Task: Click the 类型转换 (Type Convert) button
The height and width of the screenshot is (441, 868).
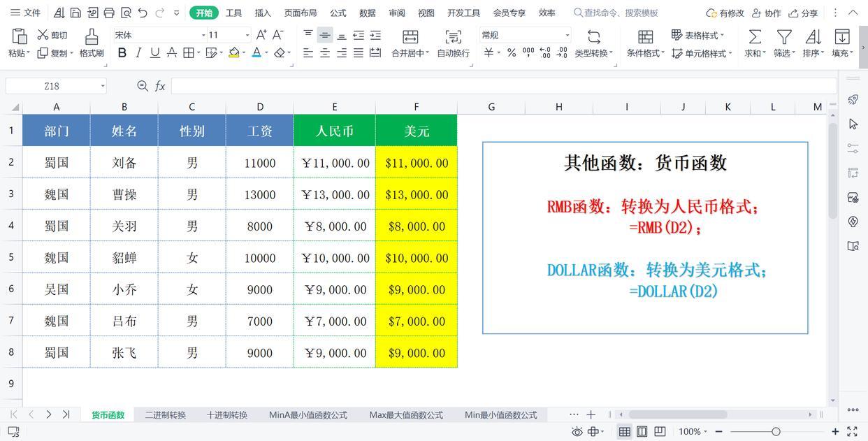Action: (593, 43)
